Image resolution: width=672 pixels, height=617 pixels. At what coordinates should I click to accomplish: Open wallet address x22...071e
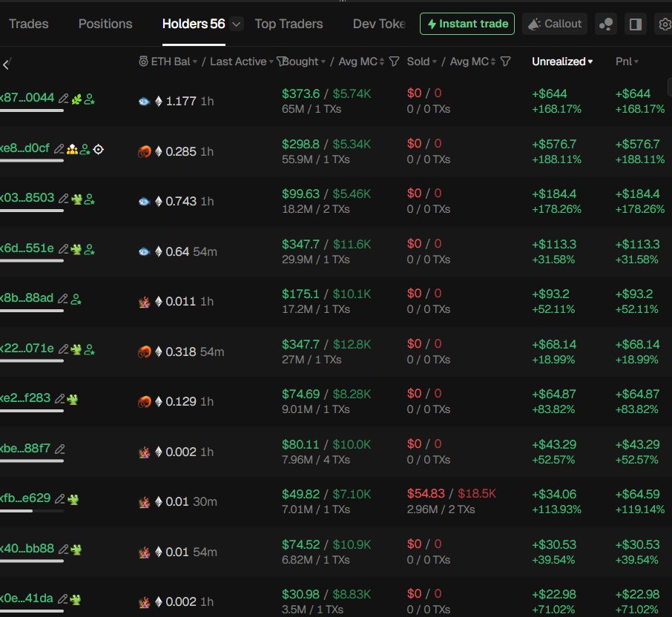pyautogui.click(x=27, y=349)
